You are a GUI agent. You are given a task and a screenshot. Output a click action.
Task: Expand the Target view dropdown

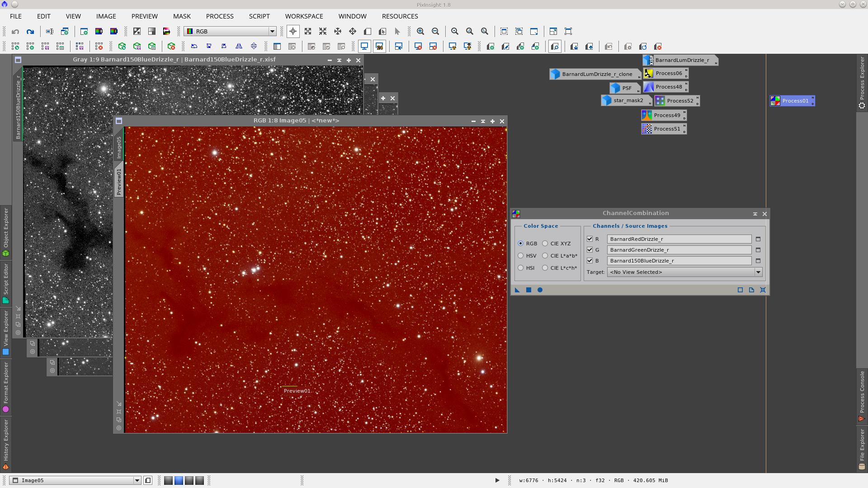coord(758,272)
